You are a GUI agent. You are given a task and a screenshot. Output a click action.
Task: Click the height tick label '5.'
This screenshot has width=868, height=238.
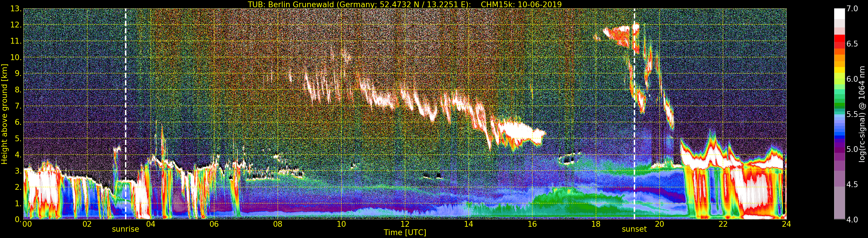[18, 138]
